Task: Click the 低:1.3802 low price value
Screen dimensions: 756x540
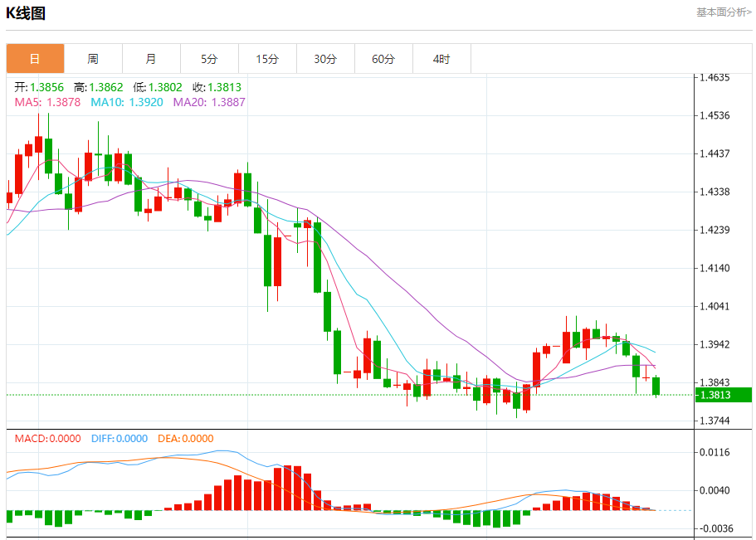Action: pyautogui.click(x=158, y=87)
